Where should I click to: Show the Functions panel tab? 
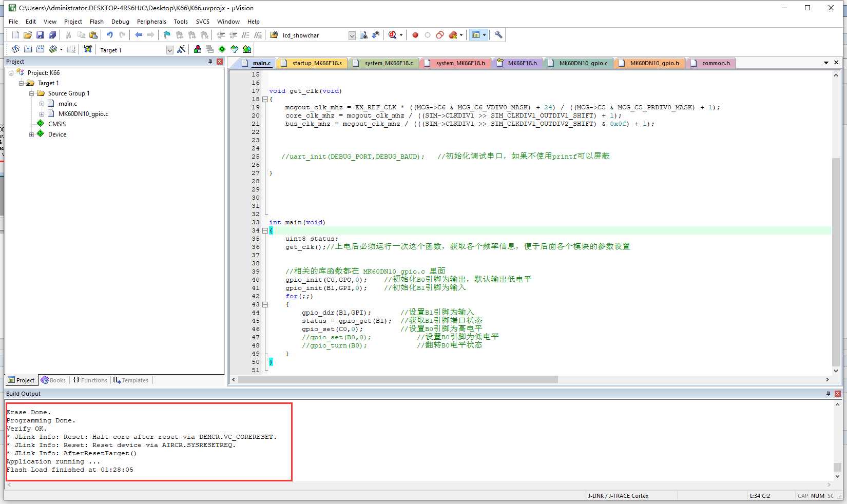tap(90, 380)
